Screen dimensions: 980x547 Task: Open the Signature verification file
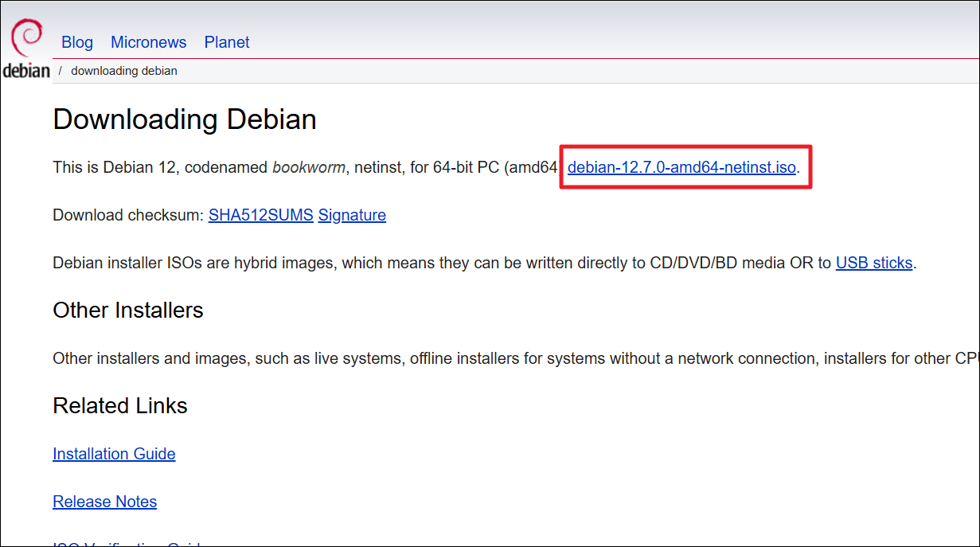(351, 215)
